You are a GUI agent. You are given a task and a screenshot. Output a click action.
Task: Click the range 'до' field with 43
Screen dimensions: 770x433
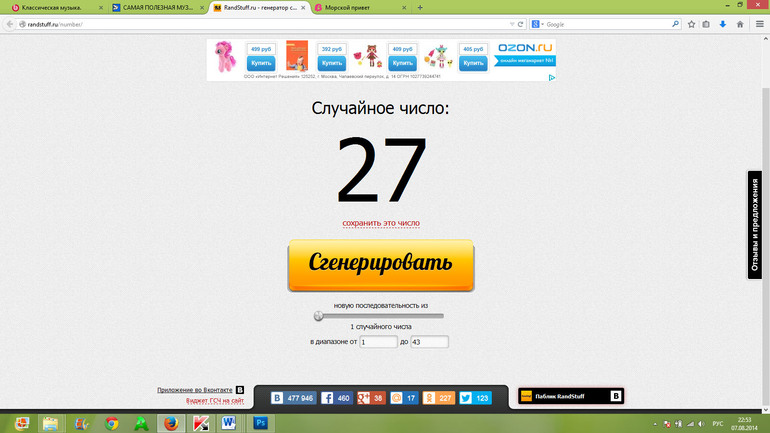click(429, 342)
